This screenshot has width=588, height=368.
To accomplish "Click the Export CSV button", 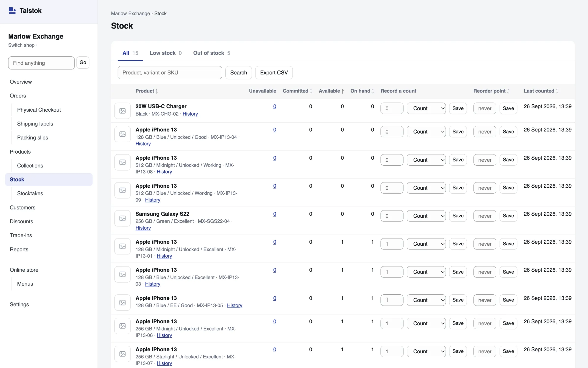I will [x=274, y=73].
